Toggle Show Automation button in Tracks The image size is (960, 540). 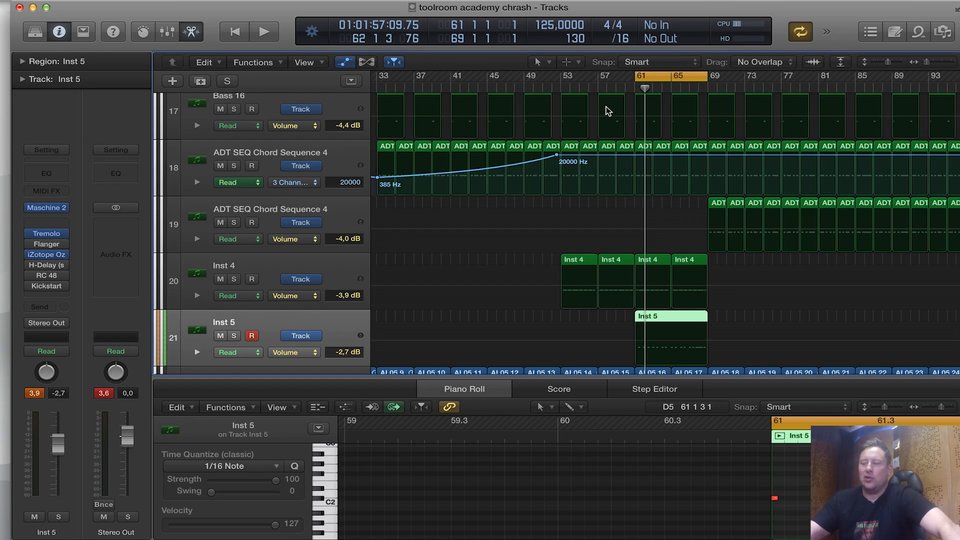point(345,62)
